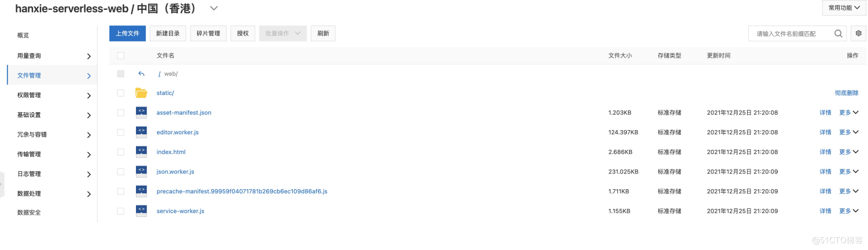Click the index.html file icon
The width and height of the screenshot is (868, 250).
coord(141,152)
